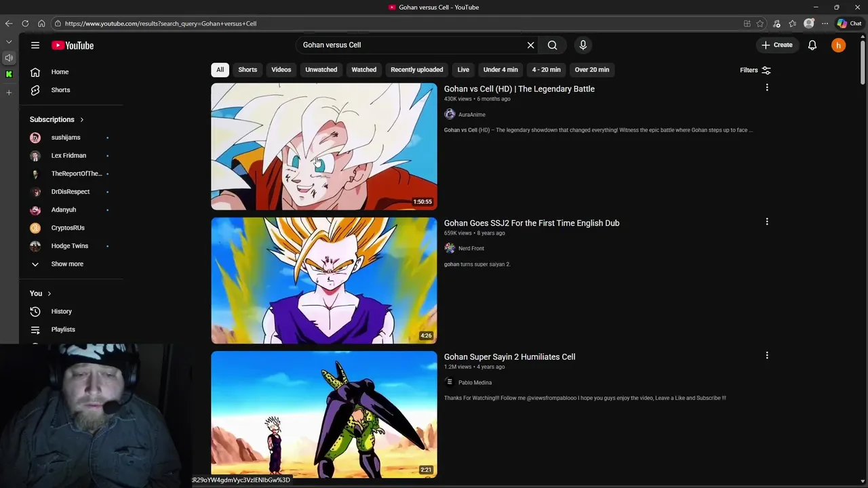Open more options for 'Humiliates Cell' video
868x488 pixels.
point(767,355)
